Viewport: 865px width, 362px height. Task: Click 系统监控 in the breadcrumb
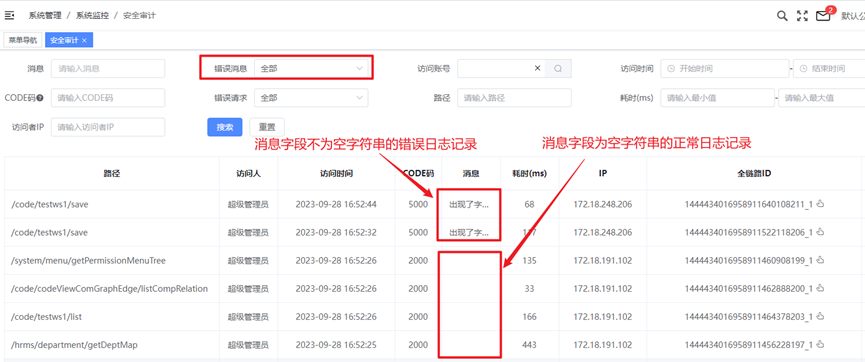coord(92,15)
